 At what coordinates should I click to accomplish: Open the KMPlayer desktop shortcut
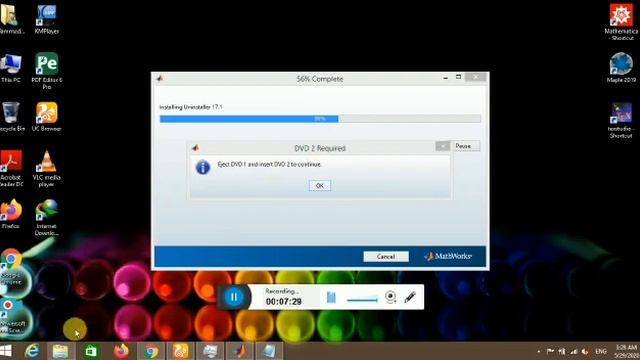(x=47, y=19)
